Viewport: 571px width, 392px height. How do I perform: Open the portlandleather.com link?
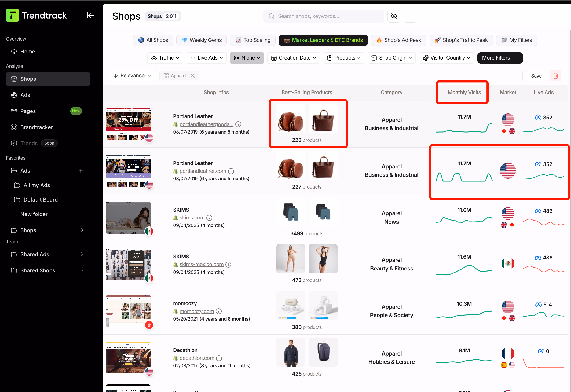[x=203, y=171]
